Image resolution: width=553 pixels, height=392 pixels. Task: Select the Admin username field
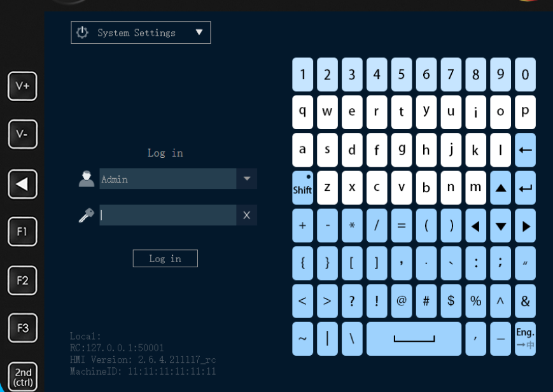(x=168, y=179)
